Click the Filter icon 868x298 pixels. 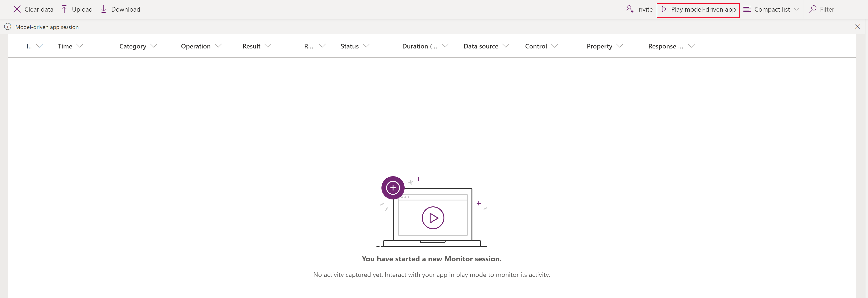813,9
